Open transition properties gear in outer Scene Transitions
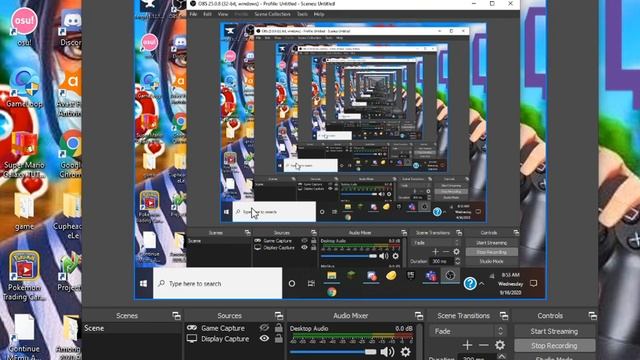Screen dimensions: 640x360 (500, 345)
